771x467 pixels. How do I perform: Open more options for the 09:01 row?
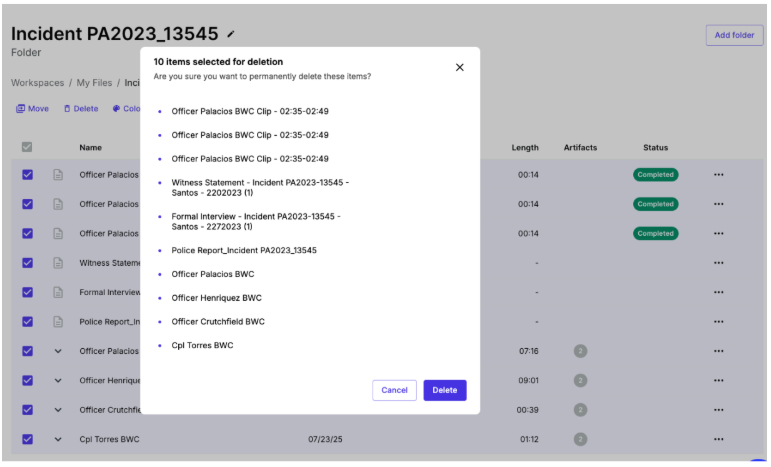click(x=718, y=380)
